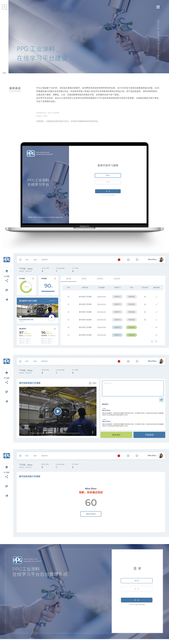Open the Nina Zhou avatar on the failed-test page
Image resolution: width=169 pixels, height=644 pixels.
tap(161, 456)
